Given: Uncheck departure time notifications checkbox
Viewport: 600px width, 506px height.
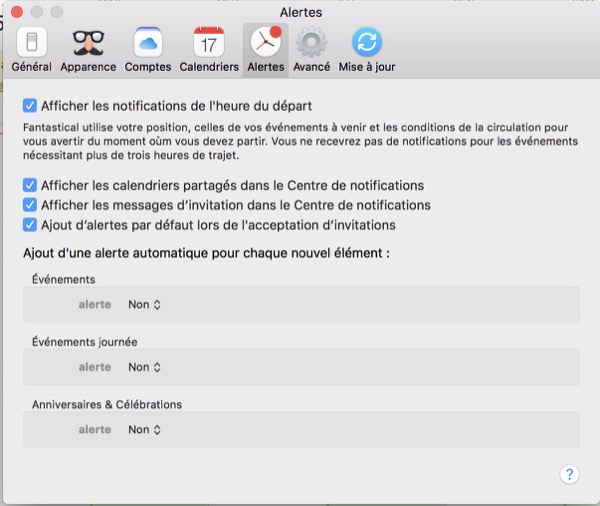Looking at the screenshot, I should pos(30,105).
